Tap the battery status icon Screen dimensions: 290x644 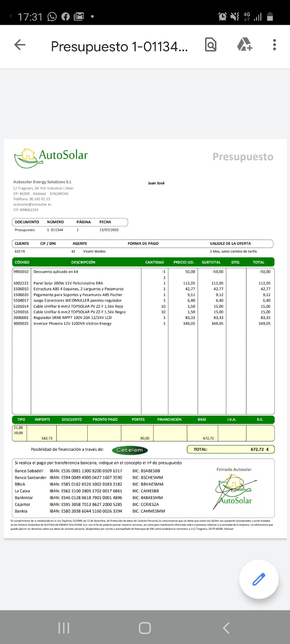pos(270,16)
